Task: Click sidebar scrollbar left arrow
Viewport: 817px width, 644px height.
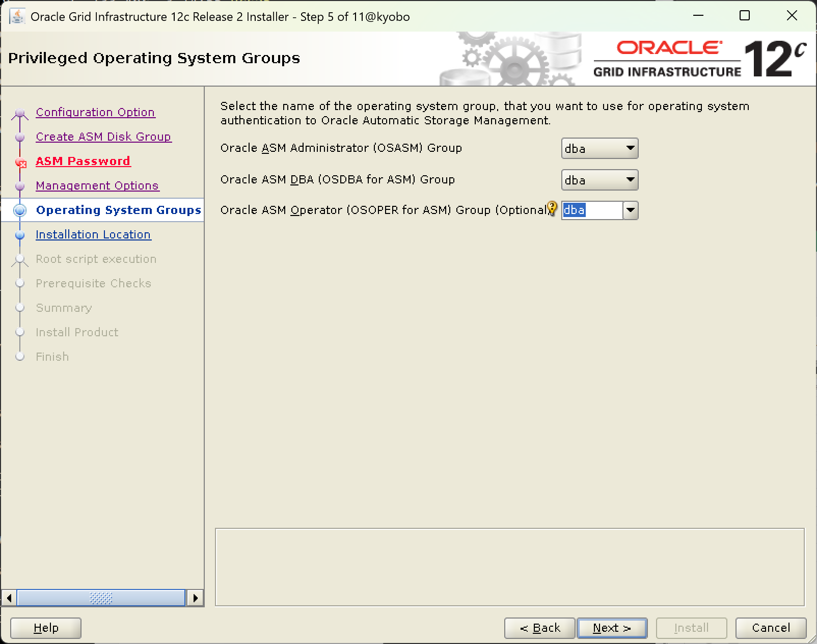Action: [9, 598]
